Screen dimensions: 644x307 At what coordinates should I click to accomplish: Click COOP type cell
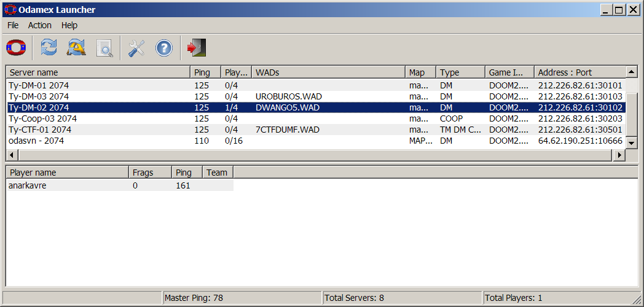(x=452, y=119)
